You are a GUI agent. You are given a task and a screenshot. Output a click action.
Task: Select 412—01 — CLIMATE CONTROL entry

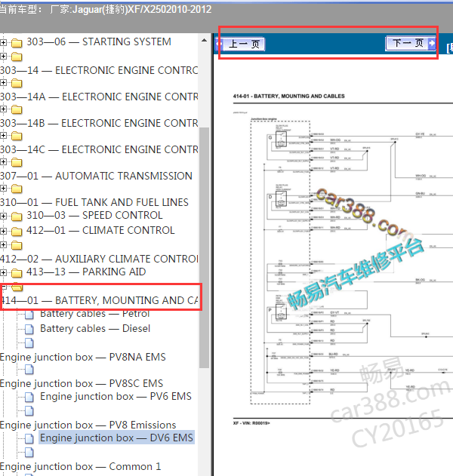pos(100,230)
